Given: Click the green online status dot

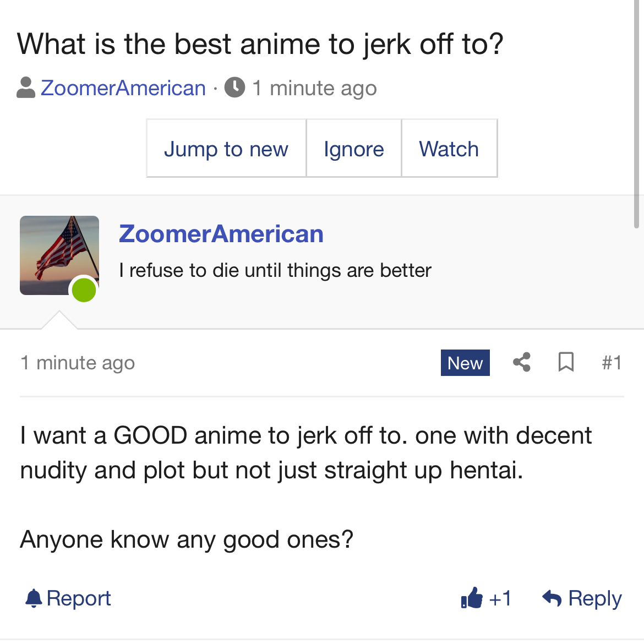Looking at the screenshot, I should point(84,290).
